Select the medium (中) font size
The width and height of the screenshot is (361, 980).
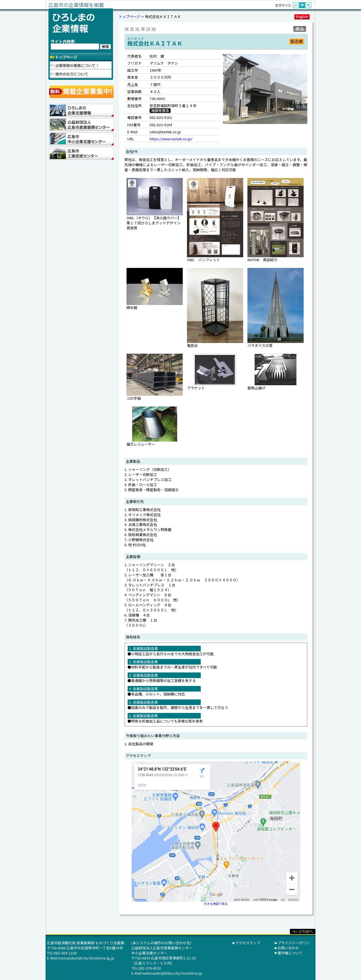click(302, 5)
